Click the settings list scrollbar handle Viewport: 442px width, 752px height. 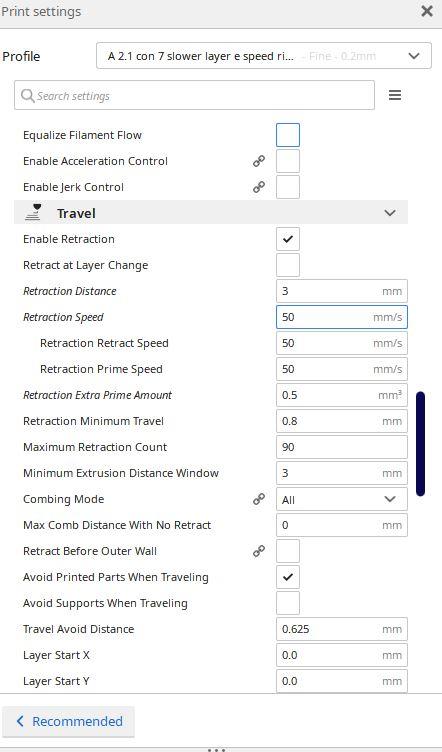420,444
